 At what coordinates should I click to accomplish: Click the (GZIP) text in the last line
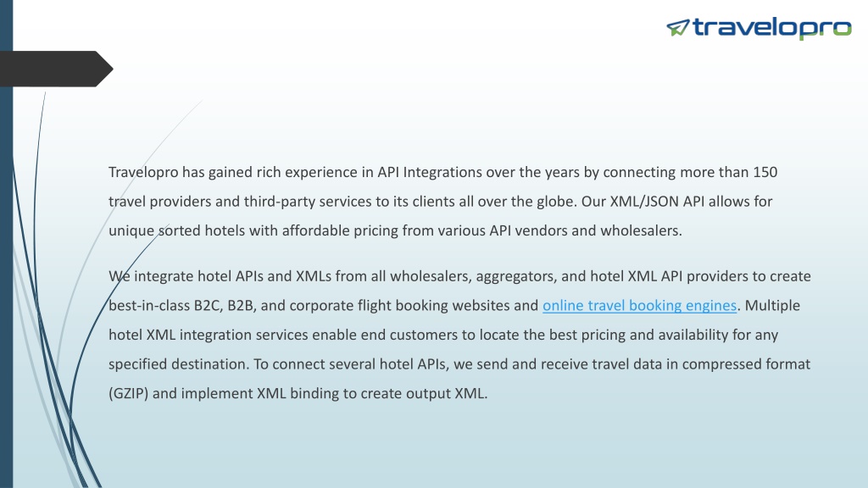[129, 393]
